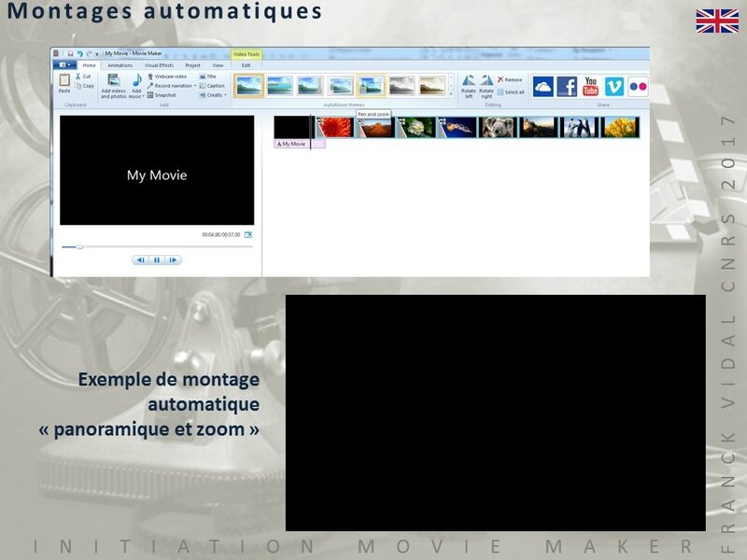Image resolution: width=747 pixels, height=560 pixels.
Task: Open the Customize Quick Access Toolbar arrow
Action: pyautogui.click(x=97, y=54)
